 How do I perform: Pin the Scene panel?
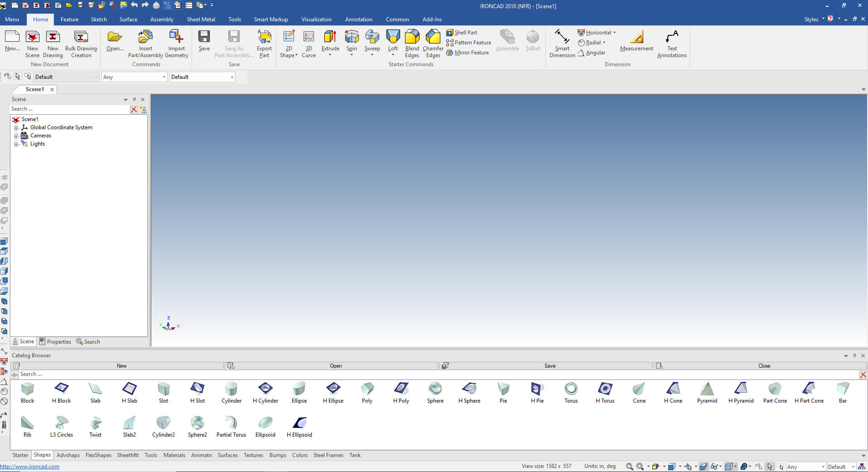(134, 99)
